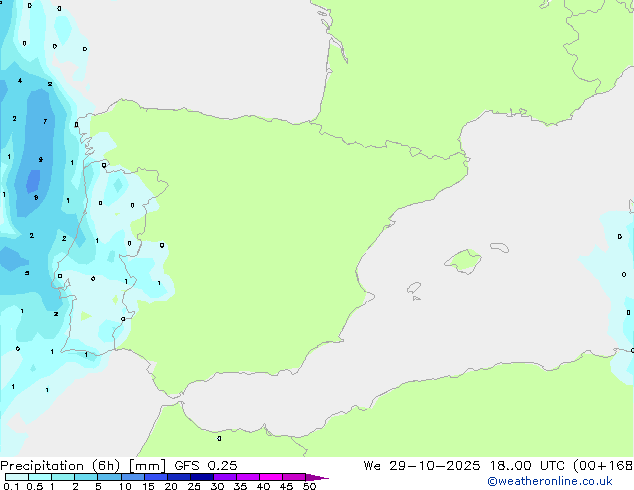634x490 pixels.
Task: Click the Ibiza island outline
Action: click(414, 288)
